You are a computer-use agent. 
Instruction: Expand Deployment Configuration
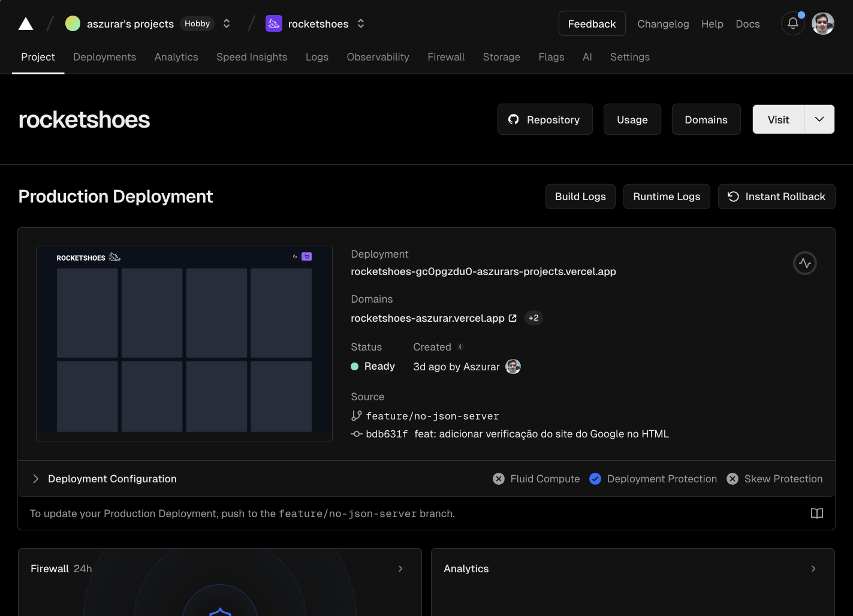click(104, 479)
